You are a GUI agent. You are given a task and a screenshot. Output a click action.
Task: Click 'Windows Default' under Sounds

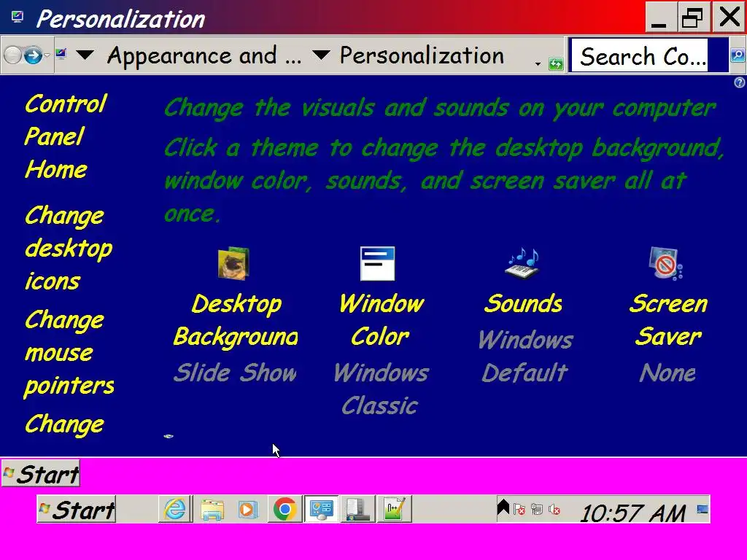(525, 356)
